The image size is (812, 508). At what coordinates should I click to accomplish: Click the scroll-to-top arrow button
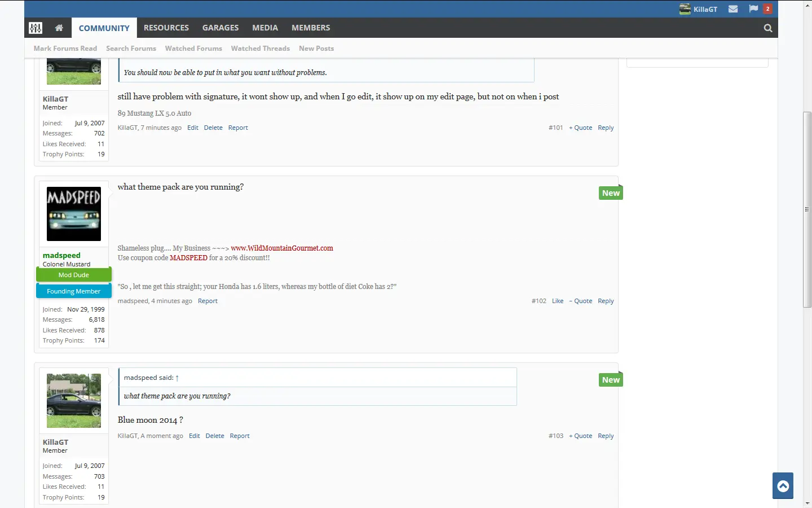[783, 485]
